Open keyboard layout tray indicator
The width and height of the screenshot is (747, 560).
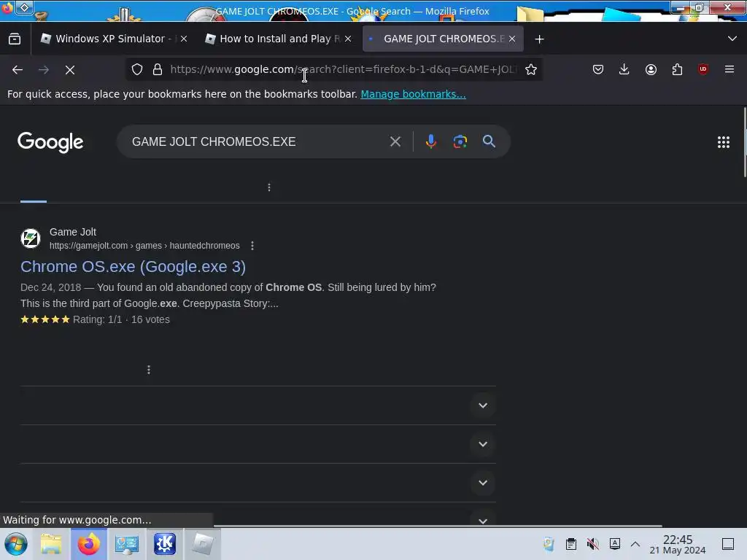[614, 544]
